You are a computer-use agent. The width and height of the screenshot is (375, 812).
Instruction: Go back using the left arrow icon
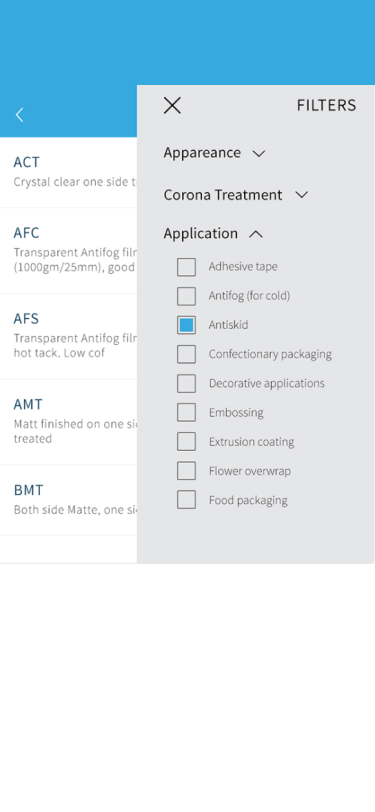point(20,115)
